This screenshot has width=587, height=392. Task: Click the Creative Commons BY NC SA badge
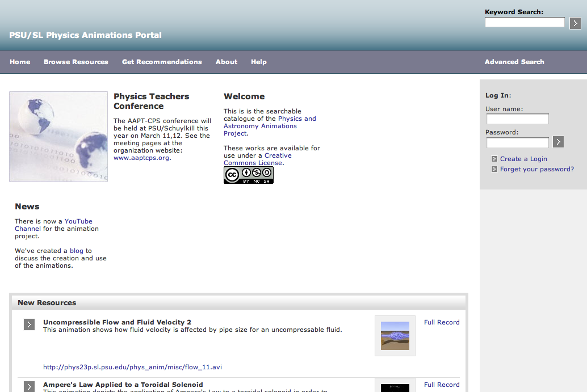point(248,175)
